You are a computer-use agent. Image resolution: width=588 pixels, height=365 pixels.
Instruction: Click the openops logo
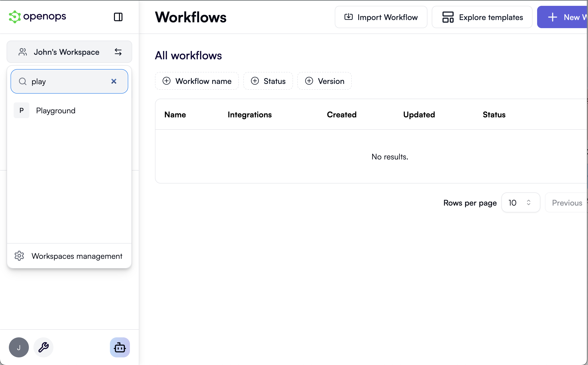37,17
